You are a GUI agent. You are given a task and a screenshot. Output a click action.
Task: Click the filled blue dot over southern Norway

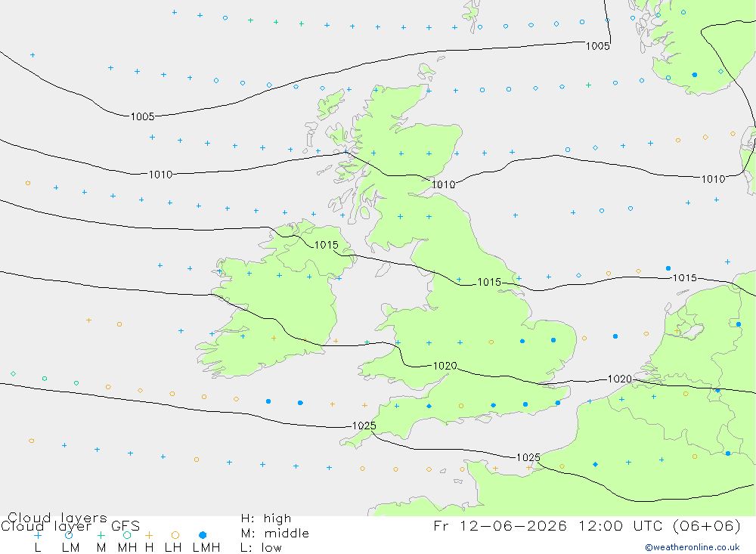694,75
